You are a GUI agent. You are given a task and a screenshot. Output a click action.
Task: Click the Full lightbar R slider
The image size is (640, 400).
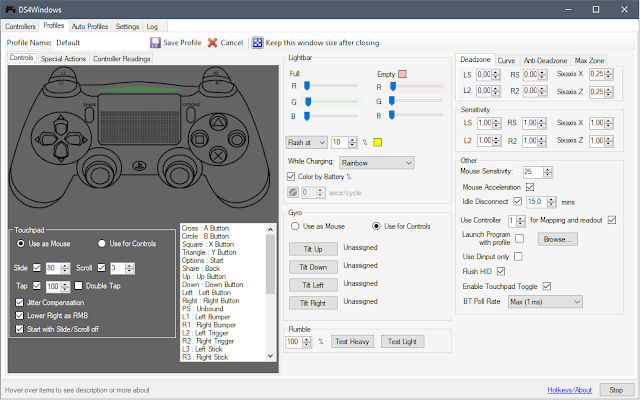coord(331,86)
